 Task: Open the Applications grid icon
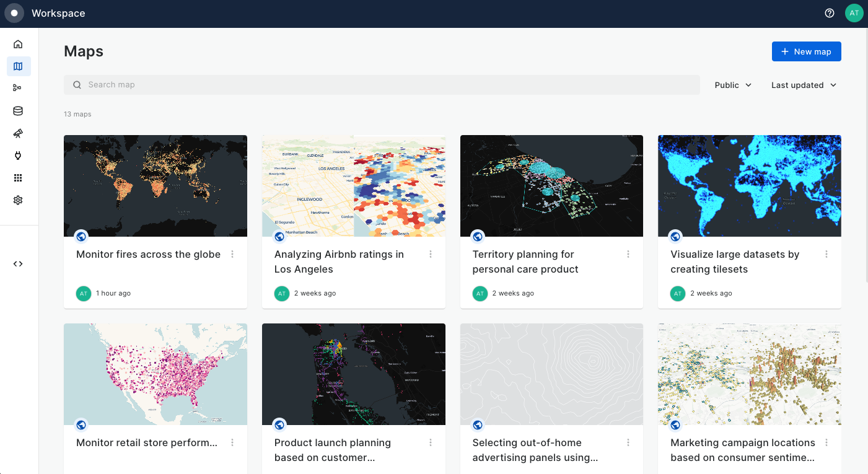pyautogui.click(x=18, y=178)
